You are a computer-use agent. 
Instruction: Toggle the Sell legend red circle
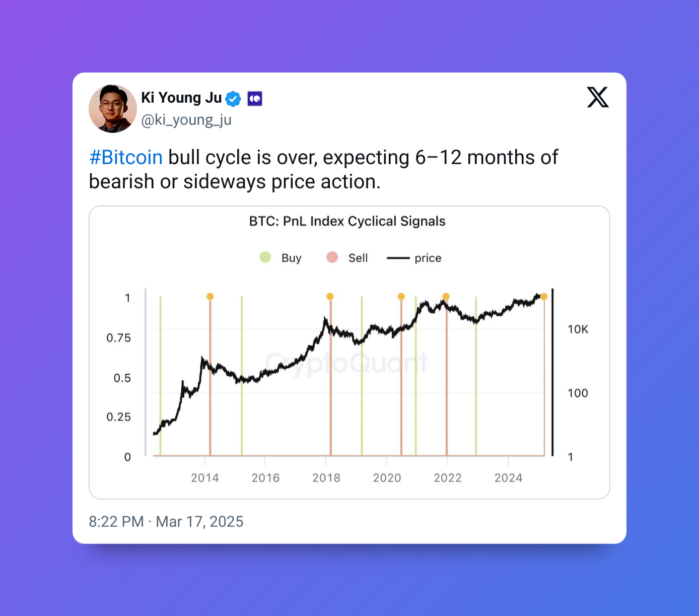pos(332,257)
